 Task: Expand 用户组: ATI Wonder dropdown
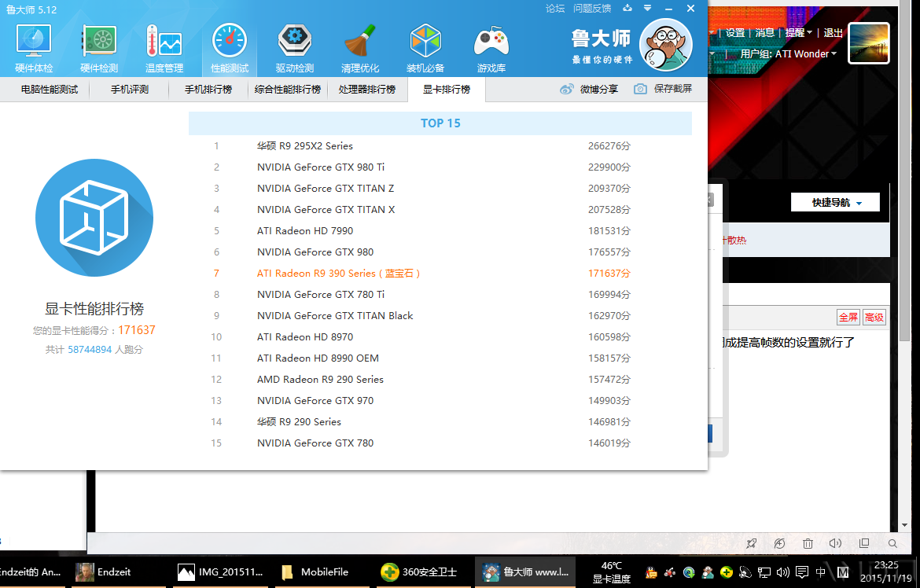[x=789, y=54]
